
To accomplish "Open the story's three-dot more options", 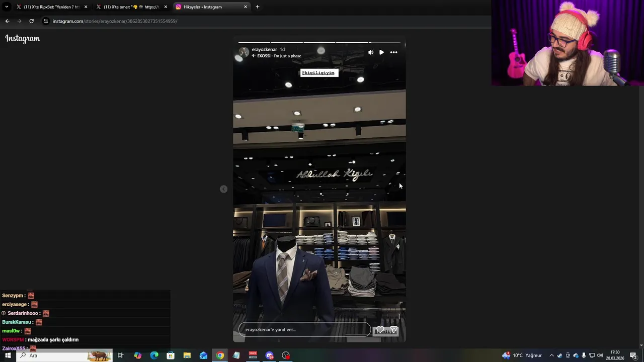I will pos(393,52).
